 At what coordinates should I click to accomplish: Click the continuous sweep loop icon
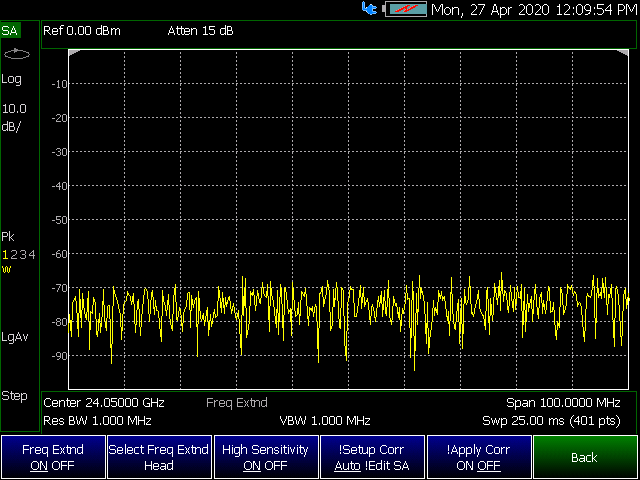17,54
